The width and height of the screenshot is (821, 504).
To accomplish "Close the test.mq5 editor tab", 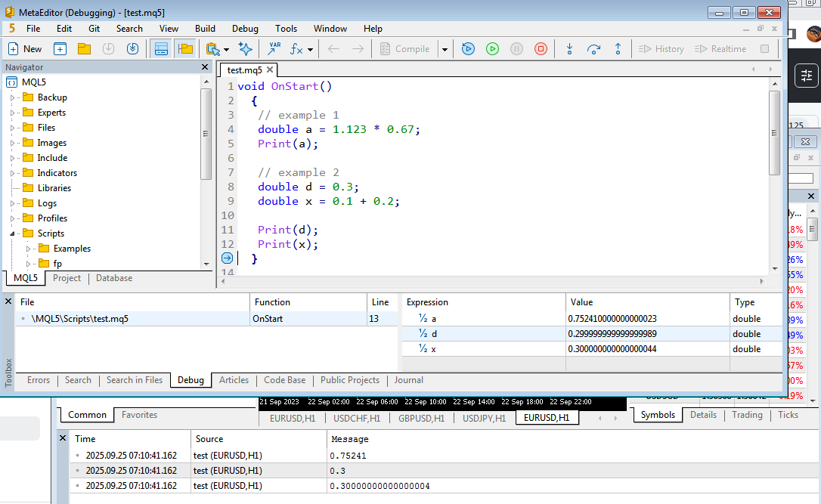I will click(270, 70).
